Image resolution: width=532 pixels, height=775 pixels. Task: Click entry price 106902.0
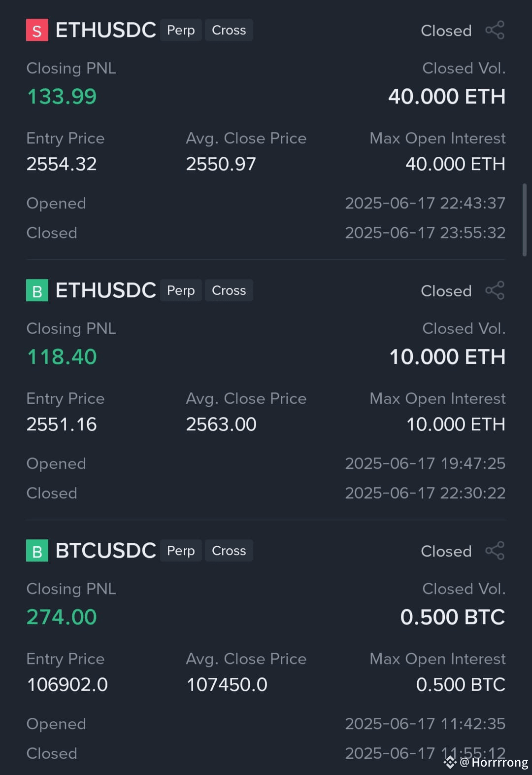(x=67, y=684)
